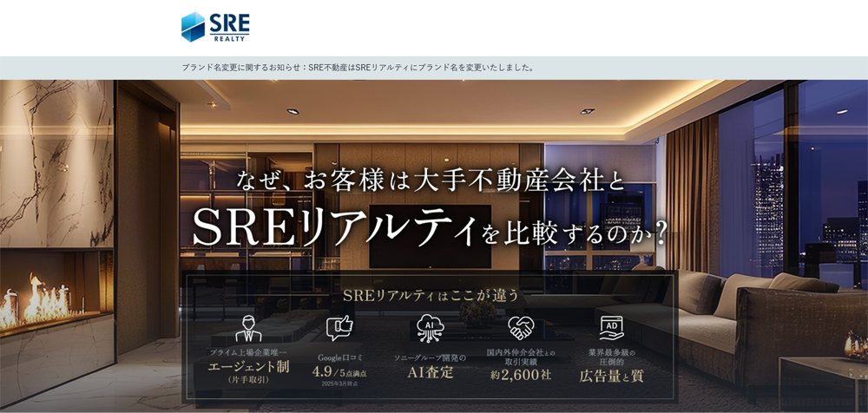This screenshot has height=413, width=868.
Task: Click the 'プライム上場企業唯一' label
Action: click(x=248, y=352)
